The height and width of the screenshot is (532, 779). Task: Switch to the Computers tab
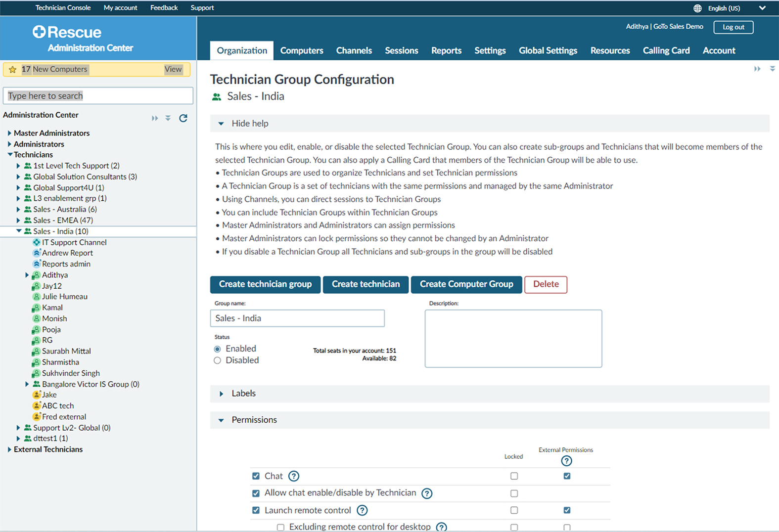(x=302, y=50)
